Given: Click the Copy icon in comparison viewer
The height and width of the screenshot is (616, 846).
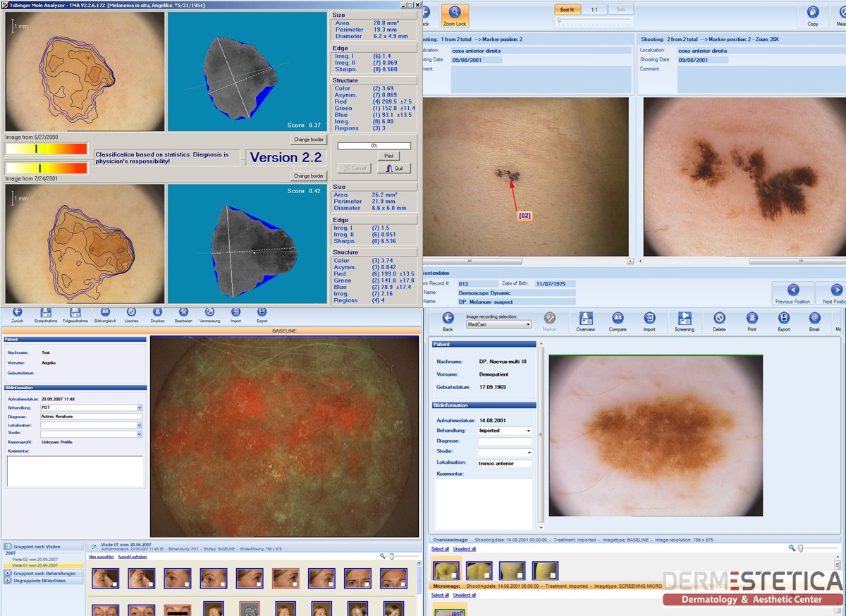Looking at the screenshot, I should [x=813, y=13].
